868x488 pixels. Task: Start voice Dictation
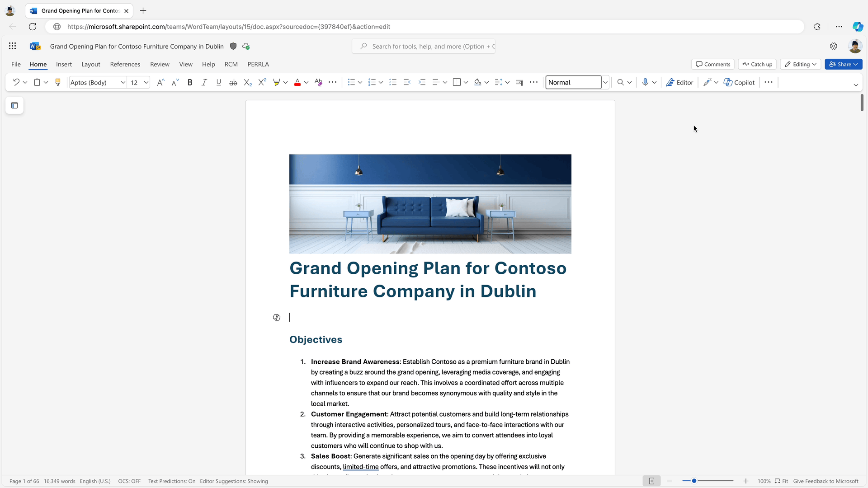646,82
